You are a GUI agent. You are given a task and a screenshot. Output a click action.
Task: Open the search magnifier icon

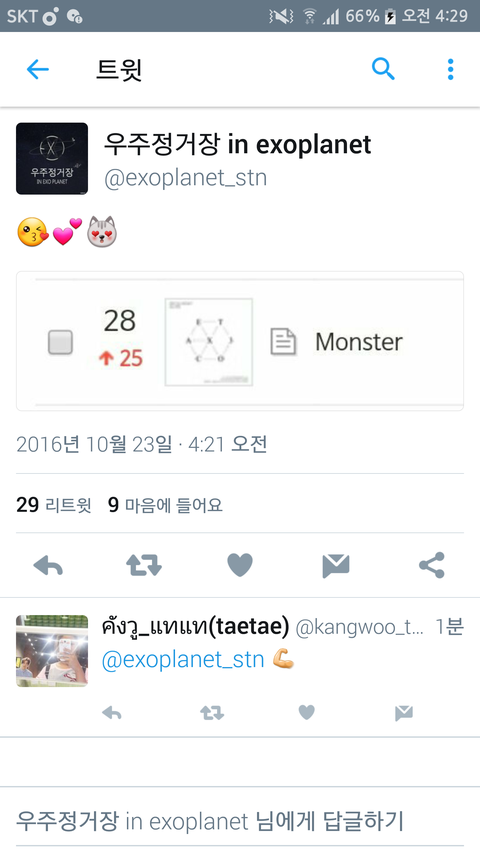(383, 69)
